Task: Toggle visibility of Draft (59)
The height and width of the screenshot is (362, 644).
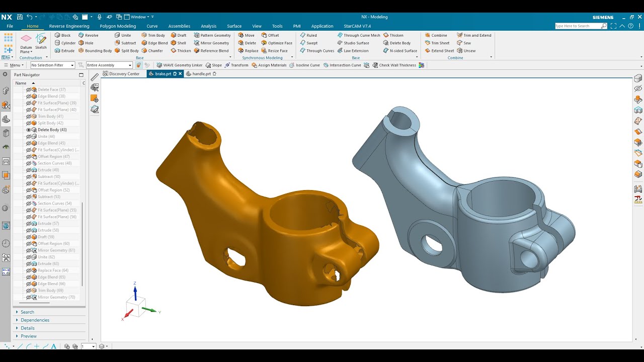Action: tap(29, 237)
